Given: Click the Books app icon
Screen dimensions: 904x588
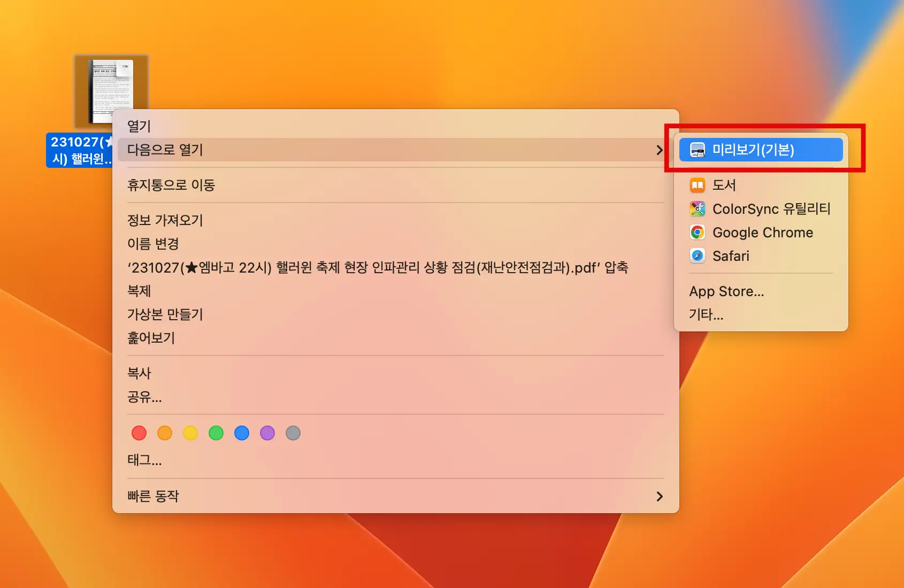Looking at the screenshot, I should pyautogui.click(x=698, y=185).
